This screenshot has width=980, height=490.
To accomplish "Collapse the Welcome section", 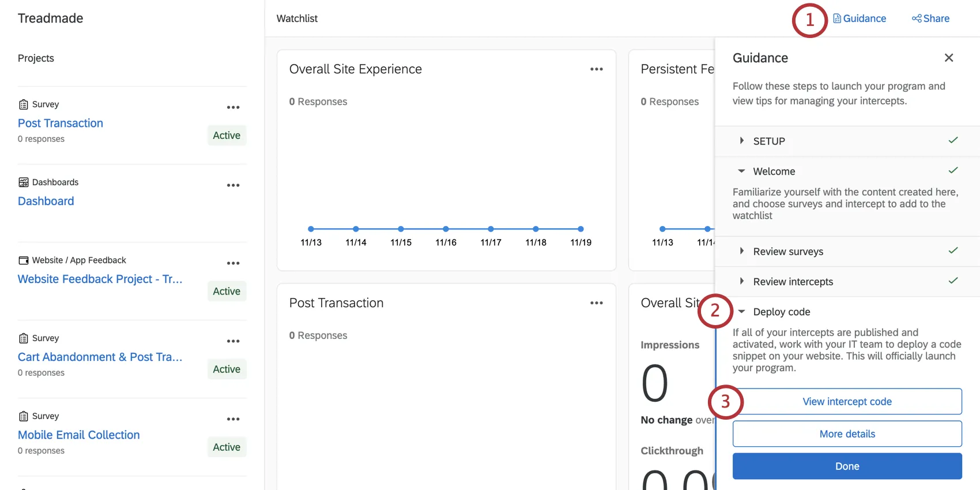I will [x=741, y=171].
